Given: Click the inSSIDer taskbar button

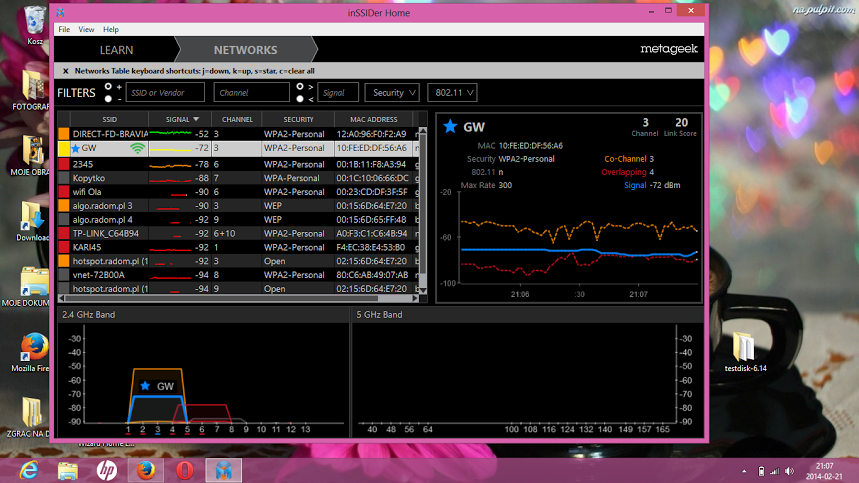Looking at the screenshot, I should (224, 470).
